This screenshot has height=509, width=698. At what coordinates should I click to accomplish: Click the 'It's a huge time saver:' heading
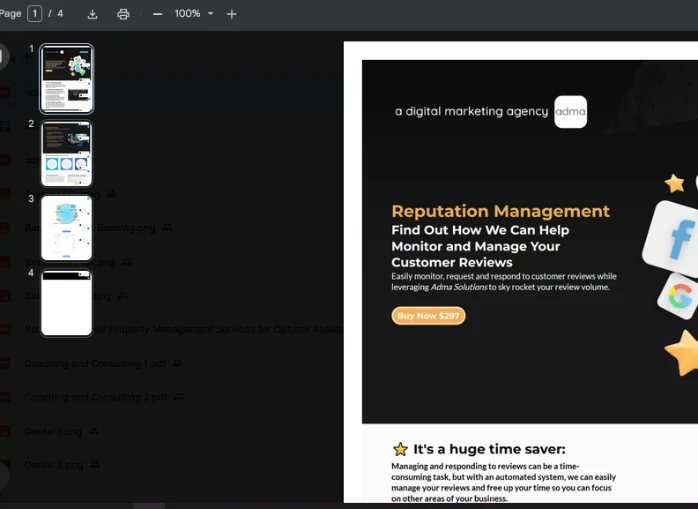tap(489, 449)
